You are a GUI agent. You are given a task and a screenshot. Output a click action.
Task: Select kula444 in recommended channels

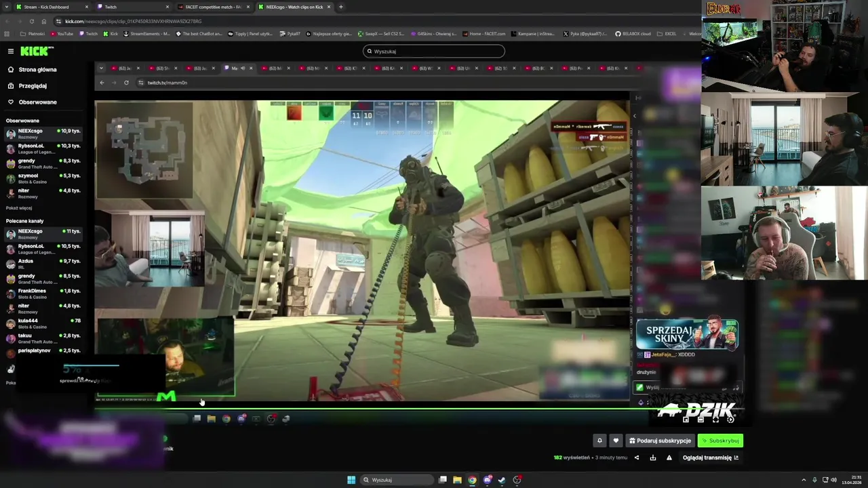point(43,323)
